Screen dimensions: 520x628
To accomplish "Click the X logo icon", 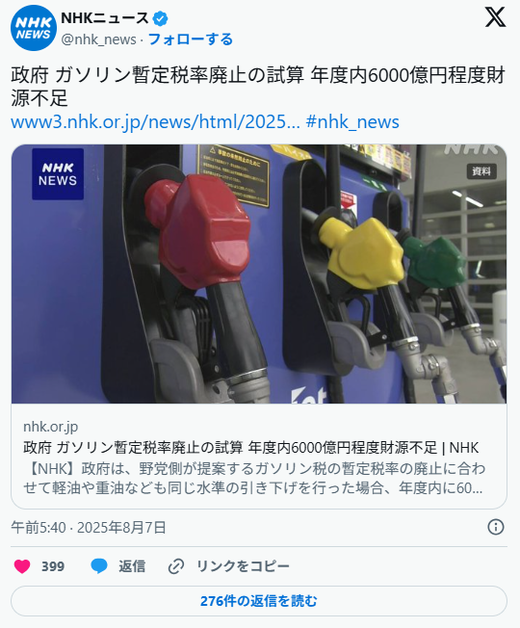I will coord(495,17).
